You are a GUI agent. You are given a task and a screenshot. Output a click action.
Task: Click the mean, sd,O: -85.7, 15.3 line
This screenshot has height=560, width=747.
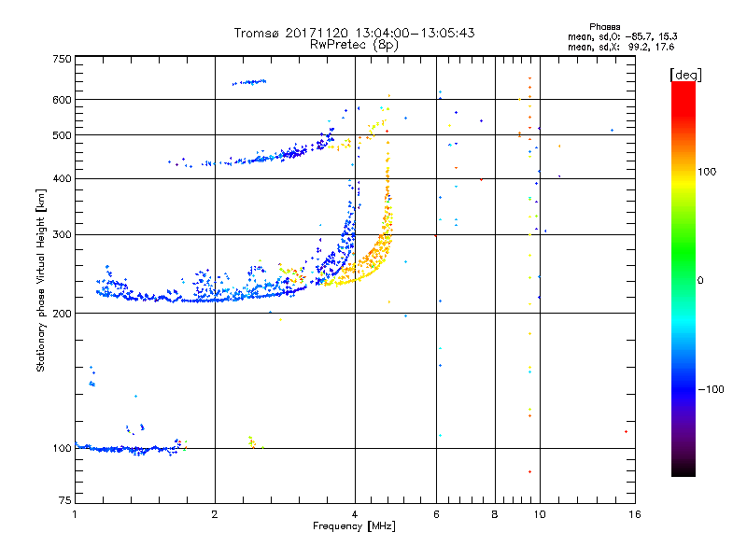click(623, 36)
